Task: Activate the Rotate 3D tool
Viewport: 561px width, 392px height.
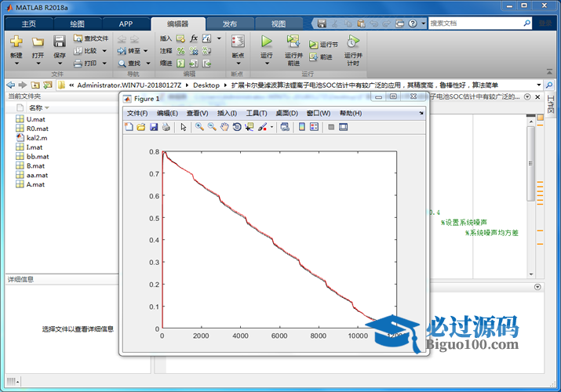Action: [237, 127]
